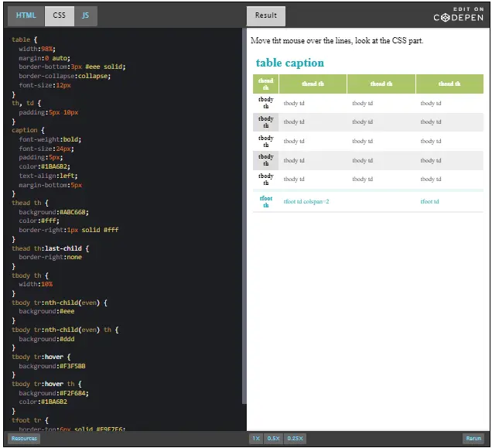Click the 'background:#F3F5BB' code line
The height and width of the screenshot is (448, 492).
(52, 367)
